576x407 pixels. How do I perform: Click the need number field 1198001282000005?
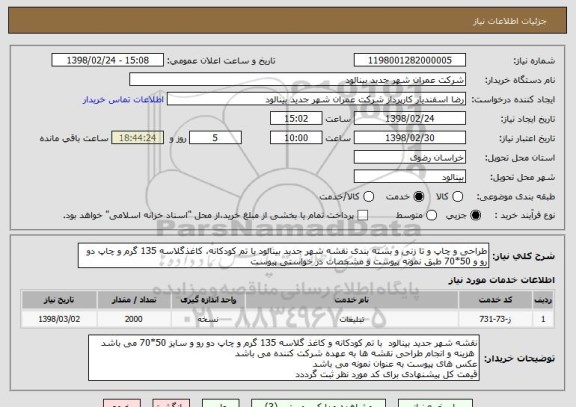[x=410, y=60]
